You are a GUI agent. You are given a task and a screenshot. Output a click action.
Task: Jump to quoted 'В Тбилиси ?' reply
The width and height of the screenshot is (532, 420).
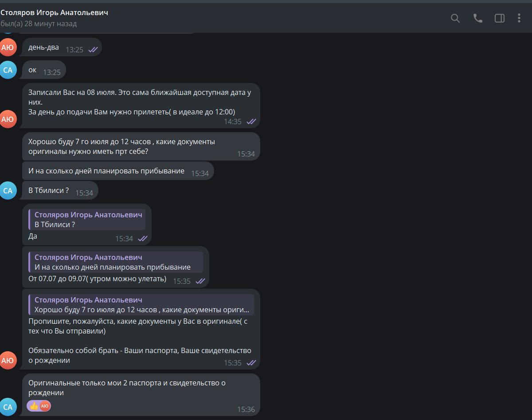pyautogui.click(x=87, y=220)
